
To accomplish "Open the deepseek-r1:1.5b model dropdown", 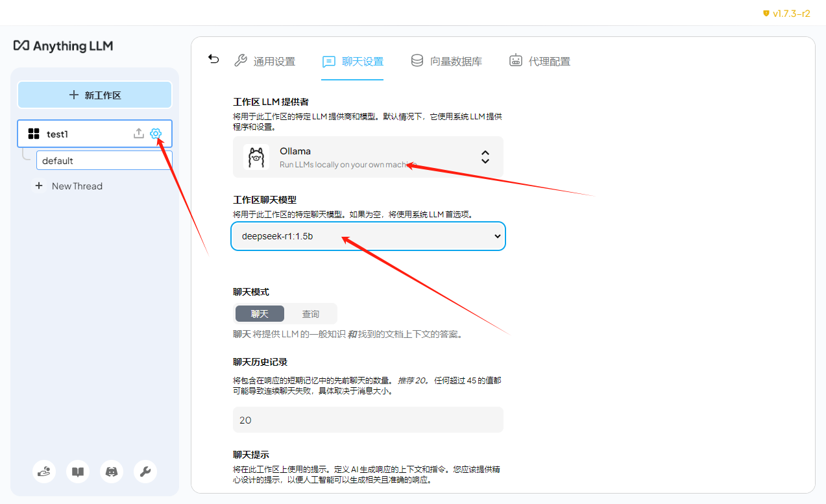I will pyautogui.click(x=368, y=236).
